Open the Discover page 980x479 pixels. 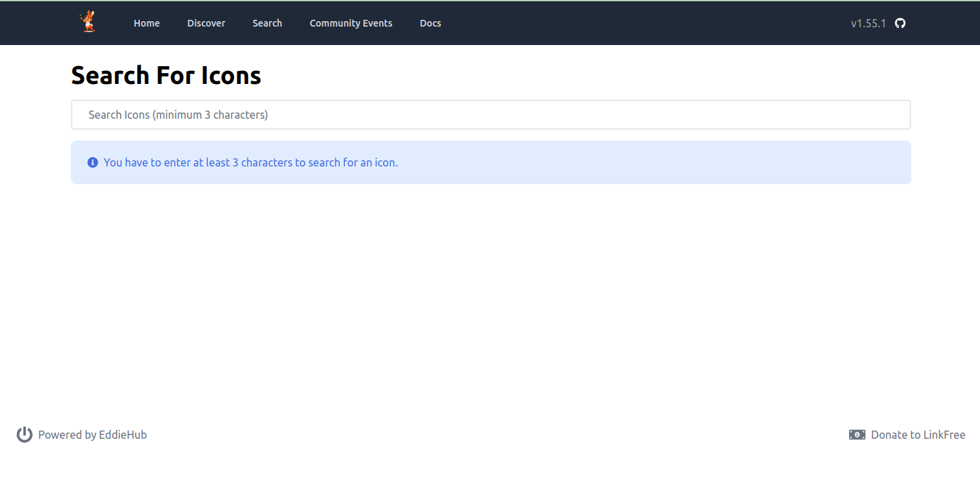coord(206,23)
